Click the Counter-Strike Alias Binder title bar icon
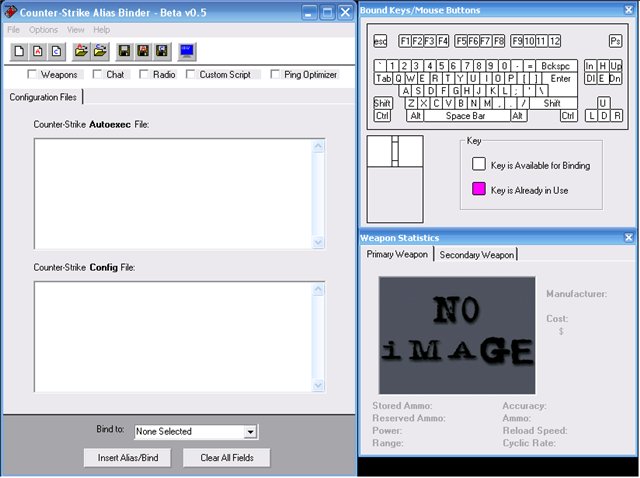 pos(11,11)
